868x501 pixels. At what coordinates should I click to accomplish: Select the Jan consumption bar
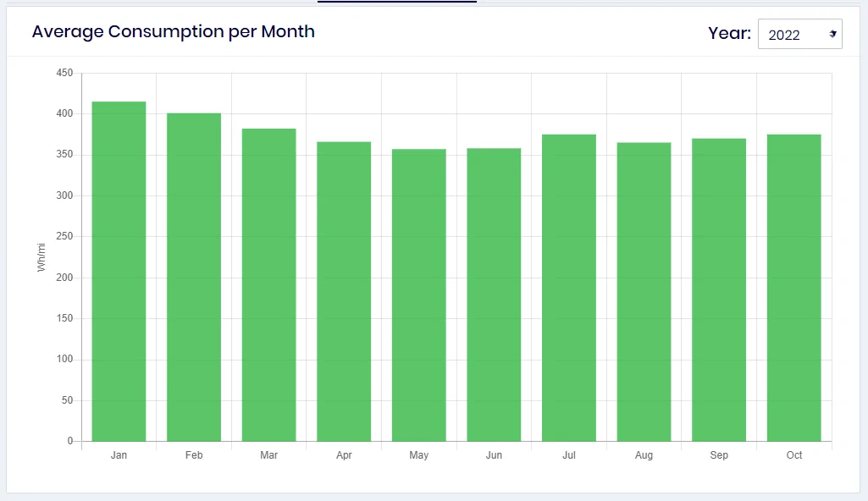[x=119, y=272]
